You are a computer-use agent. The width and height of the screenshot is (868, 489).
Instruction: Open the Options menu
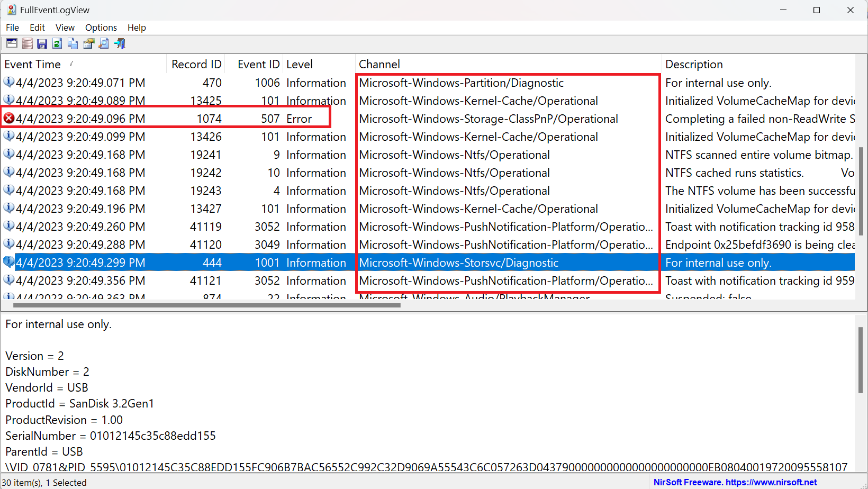(x=101, y=28)
